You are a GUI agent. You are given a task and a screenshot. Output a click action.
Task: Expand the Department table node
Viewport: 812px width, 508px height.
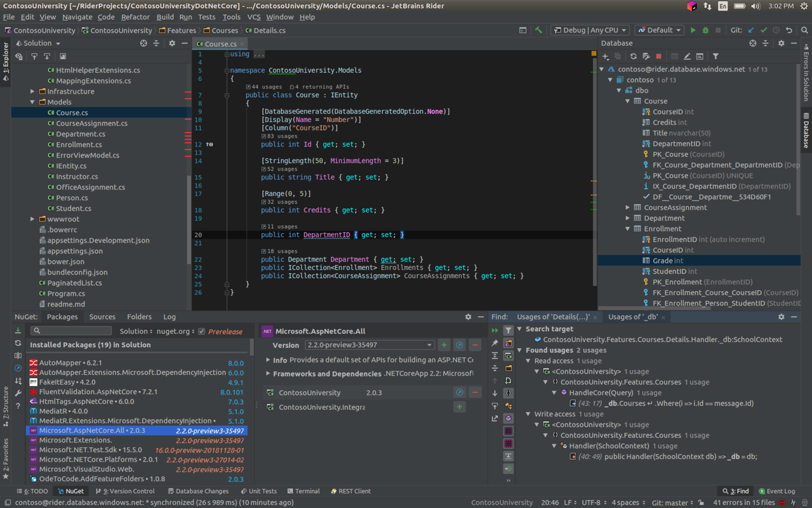point(627,218)
